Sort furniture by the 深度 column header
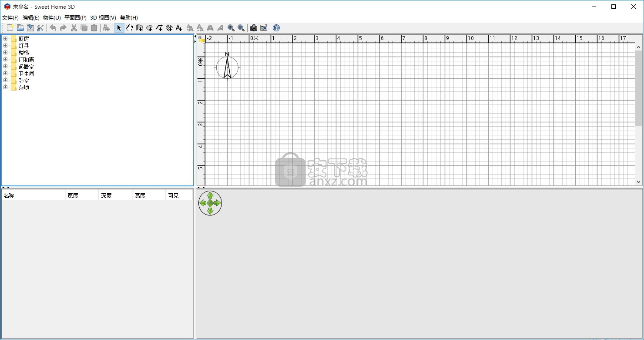Screen dimensions: 644x340 115,195
